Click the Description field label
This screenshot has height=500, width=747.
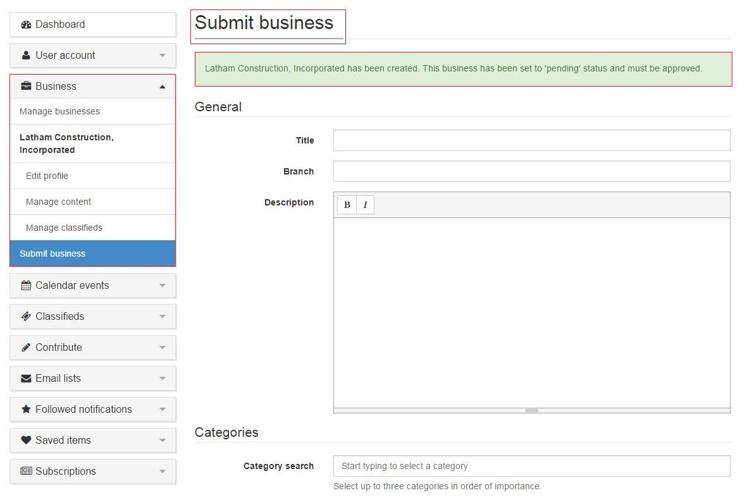(x=289, y=202)
